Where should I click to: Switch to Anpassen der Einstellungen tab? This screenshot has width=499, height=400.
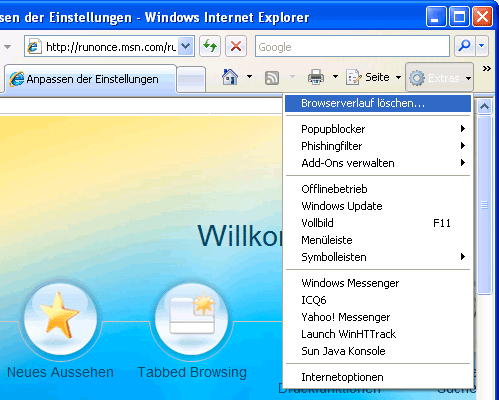(90, 79)
